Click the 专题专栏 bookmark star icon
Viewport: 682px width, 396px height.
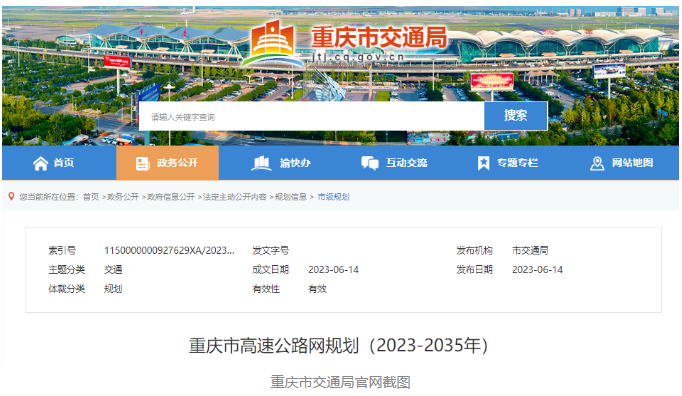(x=483, y=163)
